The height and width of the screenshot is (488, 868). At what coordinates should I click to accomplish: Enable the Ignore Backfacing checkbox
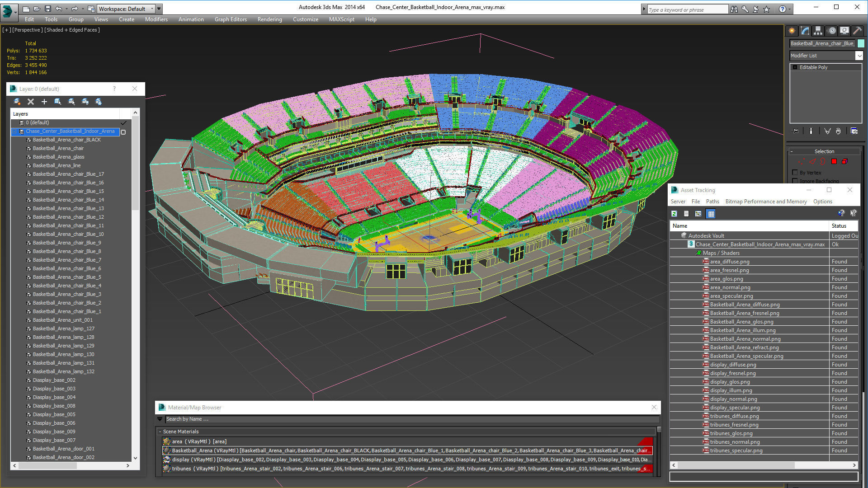795,181
